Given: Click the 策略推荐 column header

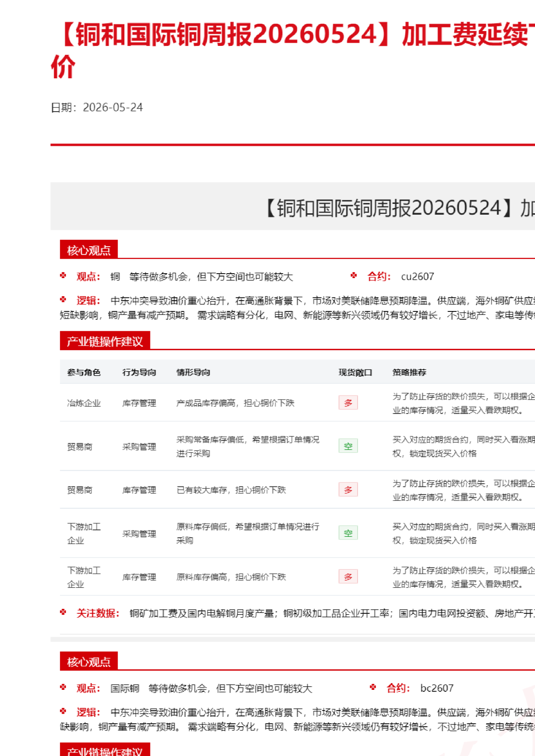Looking at the screenshot, I should (409, 372).
